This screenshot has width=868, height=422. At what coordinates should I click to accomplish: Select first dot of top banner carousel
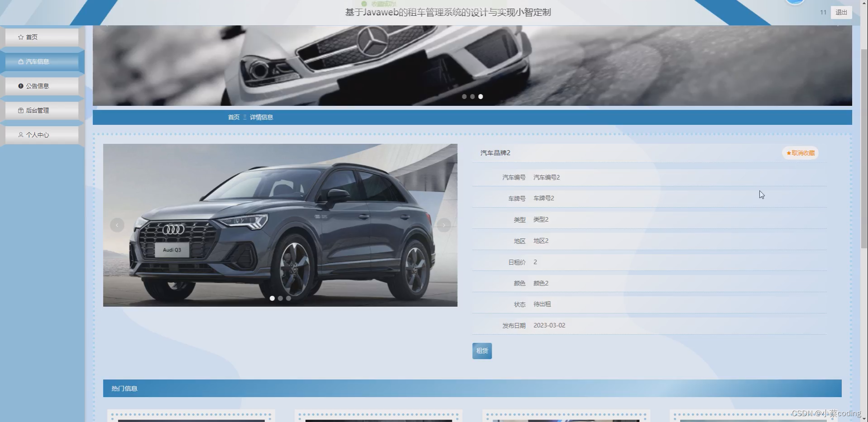point(464,96)
